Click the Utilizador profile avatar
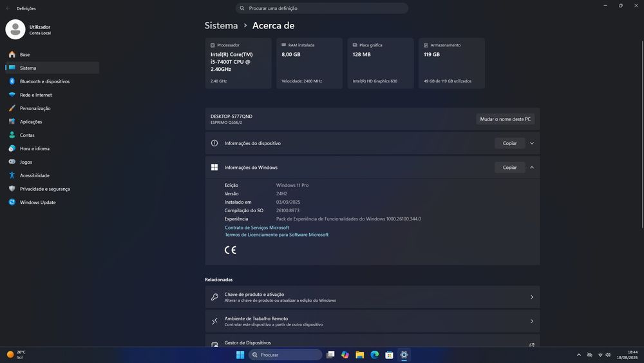 tap(15, 30)
